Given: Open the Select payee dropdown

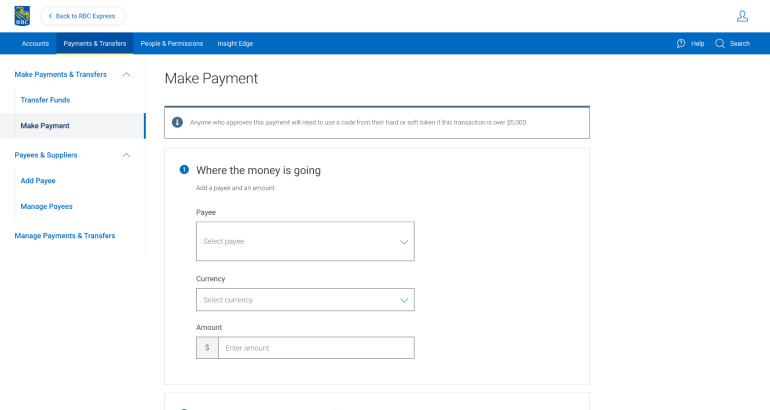Looking at the screenshot, I should point(305,241).
